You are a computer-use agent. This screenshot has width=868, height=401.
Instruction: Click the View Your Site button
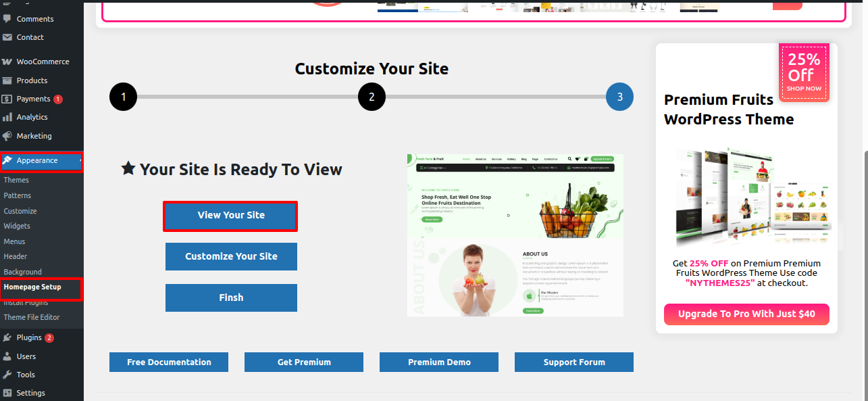click(x=231, y=216)
